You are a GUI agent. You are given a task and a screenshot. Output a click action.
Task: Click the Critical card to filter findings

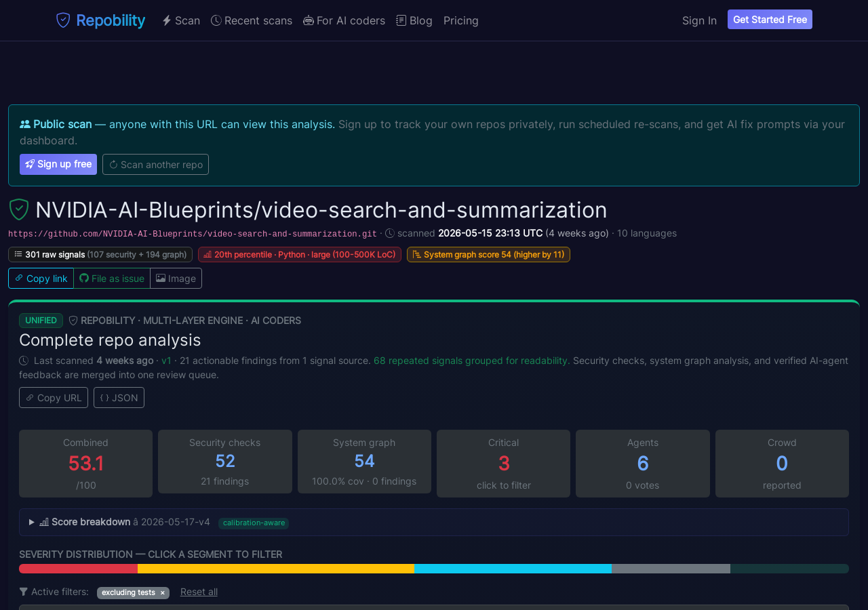click(x=503, y=464)
